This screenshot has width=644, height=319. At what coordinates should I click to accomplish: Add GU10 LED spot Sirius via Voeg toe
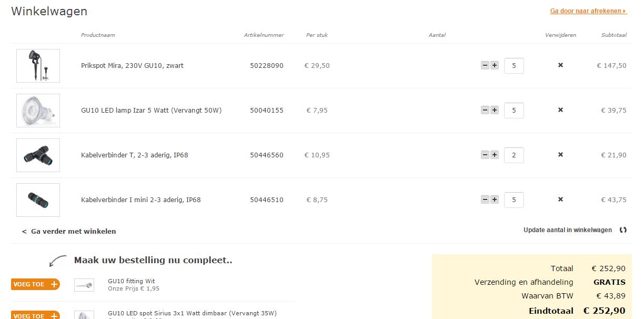35,315
